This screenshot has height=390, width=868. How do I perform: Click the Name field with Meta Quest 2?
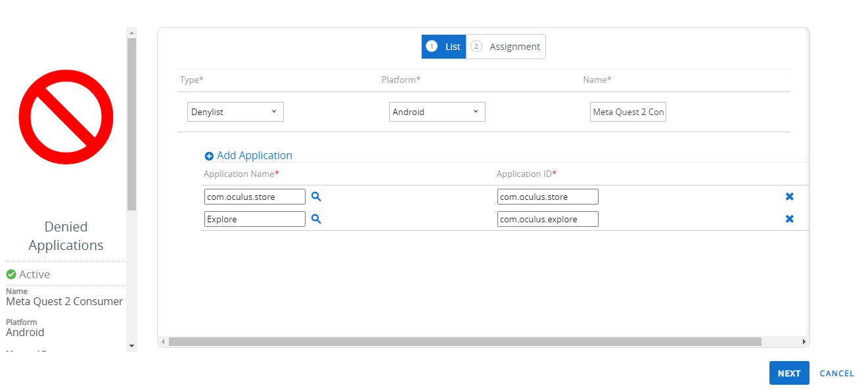point(628,112)
